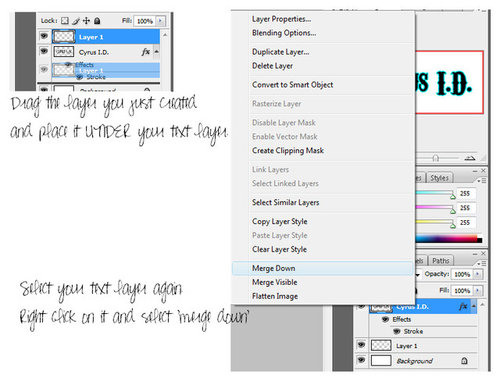The image size is (500, 380).
Task: Click the Fill 100% field in right Layers panel
Action: tap(462, 290)
